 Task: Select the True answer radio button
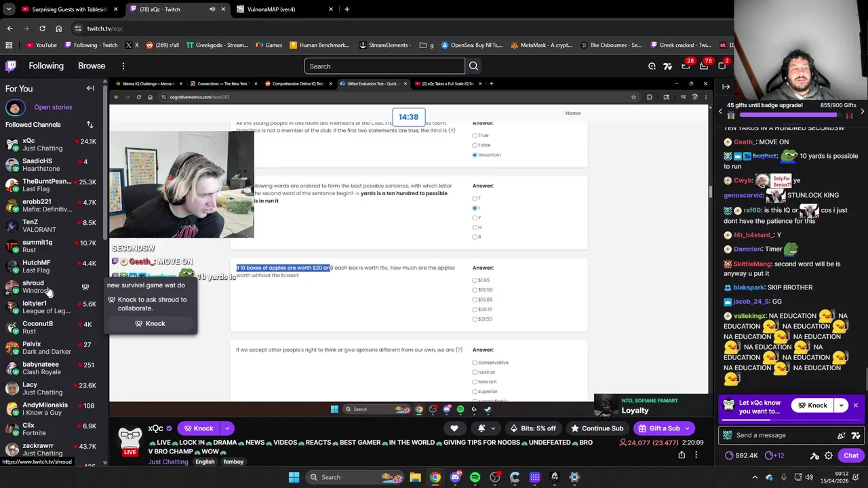point(475,136)
